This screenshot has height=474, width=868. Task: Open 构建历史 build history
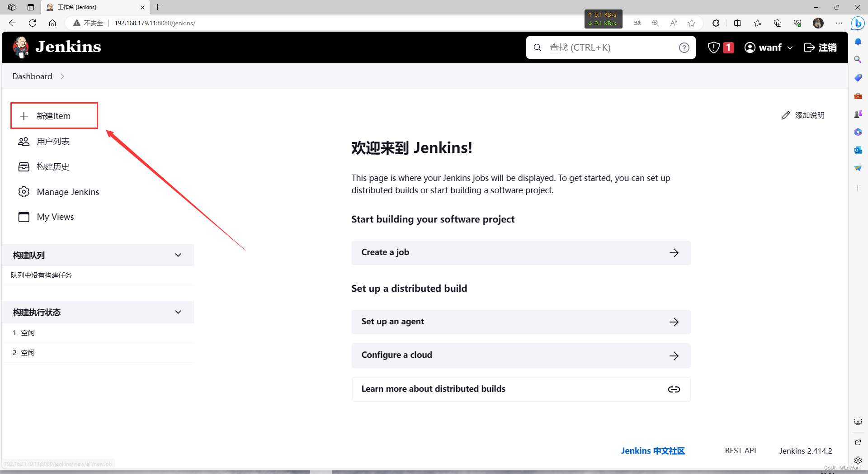[x=53, y=167]
